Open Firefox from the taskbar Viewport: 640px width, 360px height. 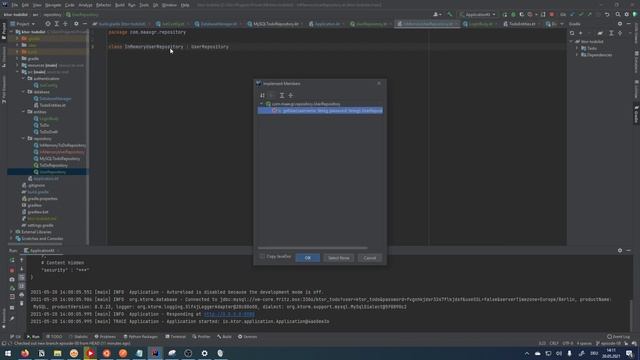25,353
